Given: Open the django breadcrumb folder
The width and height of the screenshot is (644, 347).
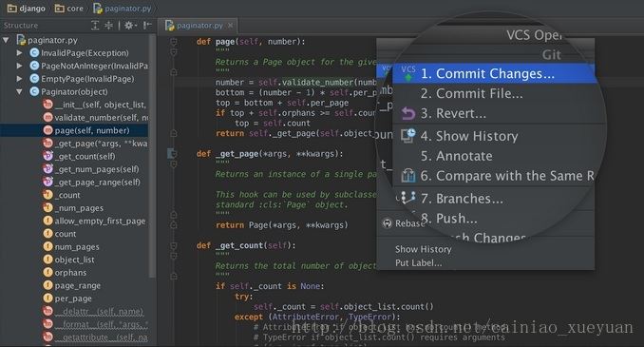Looking at the screenshot, I should click(27, 9).
